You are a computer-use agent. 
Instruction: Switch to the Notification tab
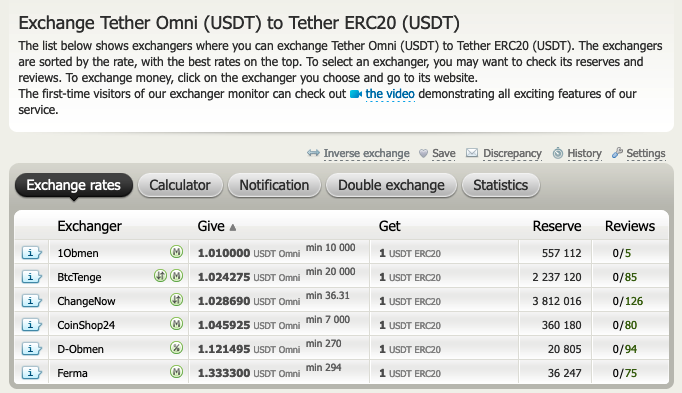[x=274, y=185]
